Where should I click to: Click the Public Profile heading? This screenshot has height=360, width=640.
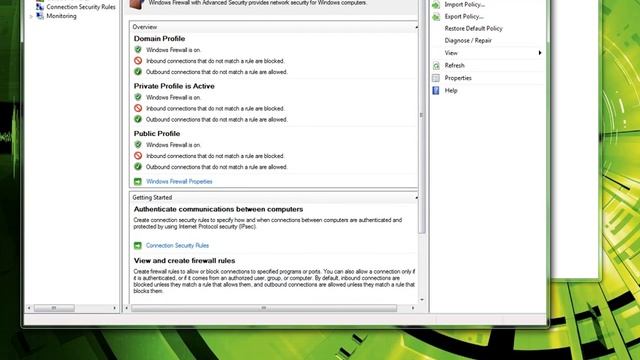tap(157, 133)
